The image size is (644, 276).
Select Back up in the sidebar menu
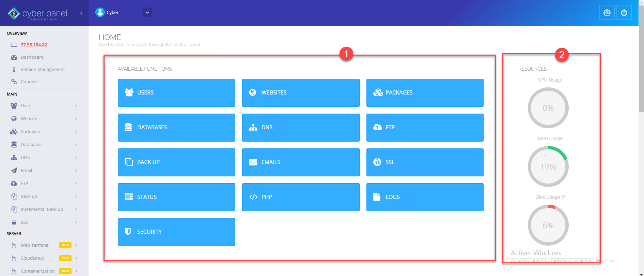29,196
